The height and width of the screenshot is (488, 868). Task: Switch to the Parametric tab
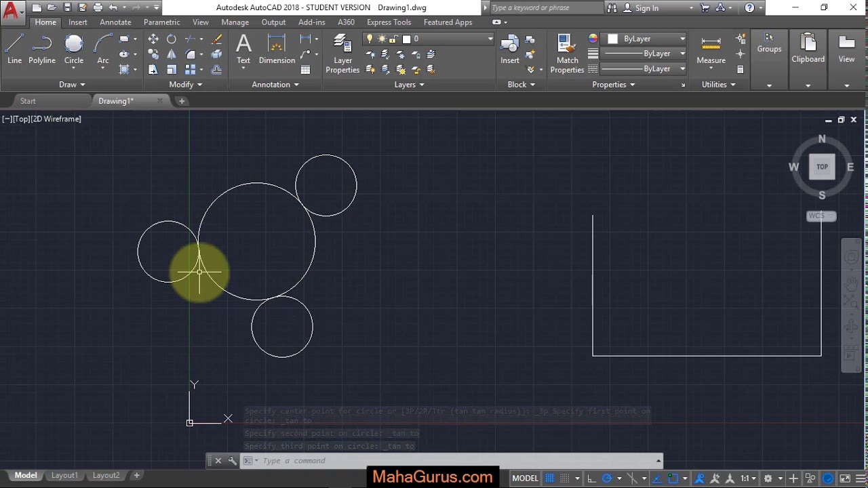pyautogui.click(x=162, y=22)
